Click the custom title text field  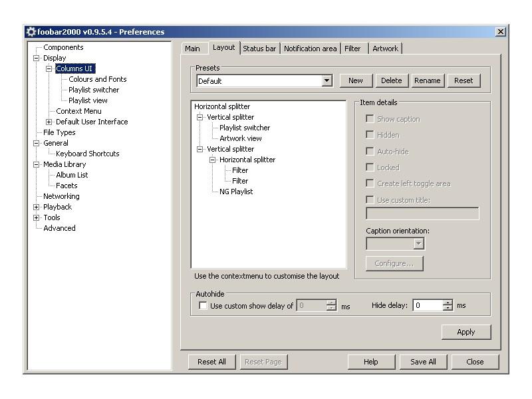coord(422,213)
